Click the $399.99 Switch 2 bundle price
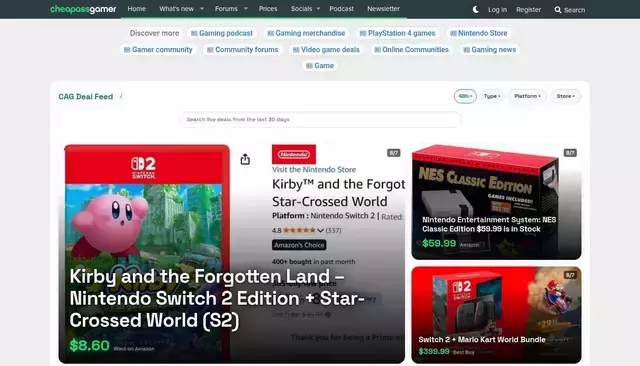The width and height of the screenshot is (640, 366). 434,351
